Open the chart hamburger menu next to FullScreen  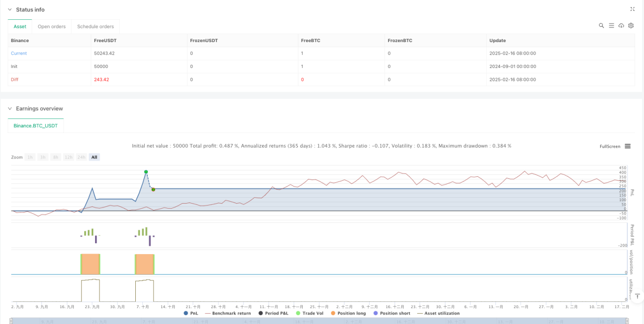coord(628,146)
